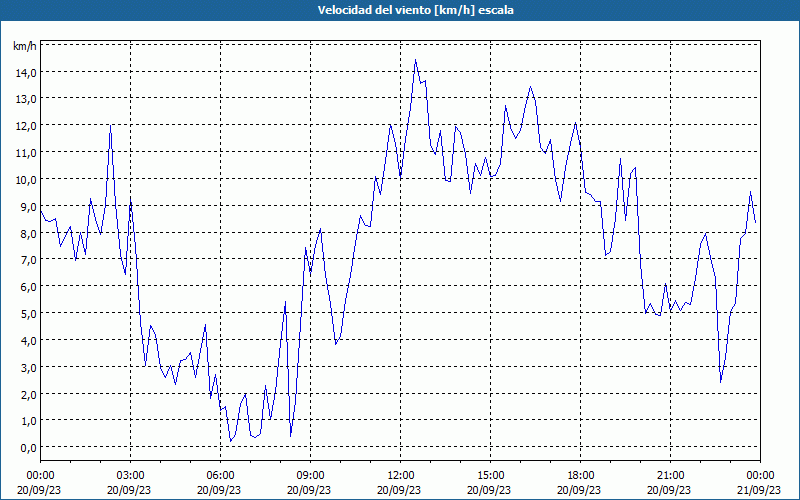Click the 15:00 time axis label
The width and height of the screenshot is (800, 500).
click(490, 476)
